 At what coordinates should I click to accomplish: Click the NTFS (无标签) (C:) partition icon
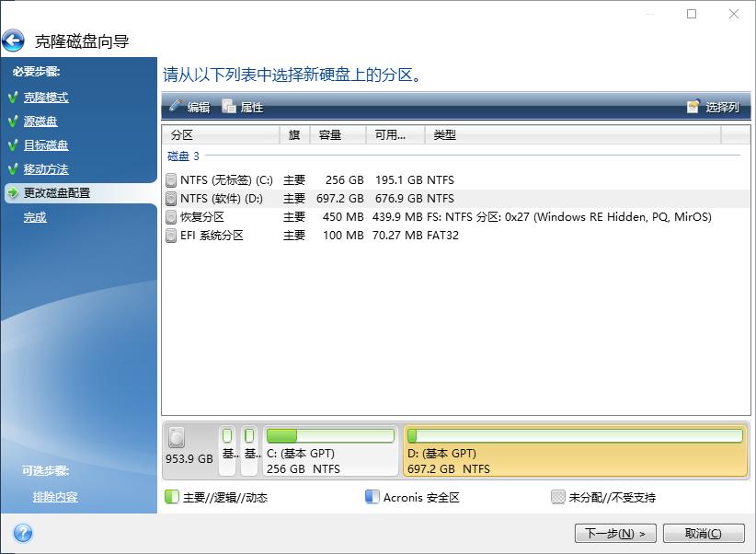171,180
